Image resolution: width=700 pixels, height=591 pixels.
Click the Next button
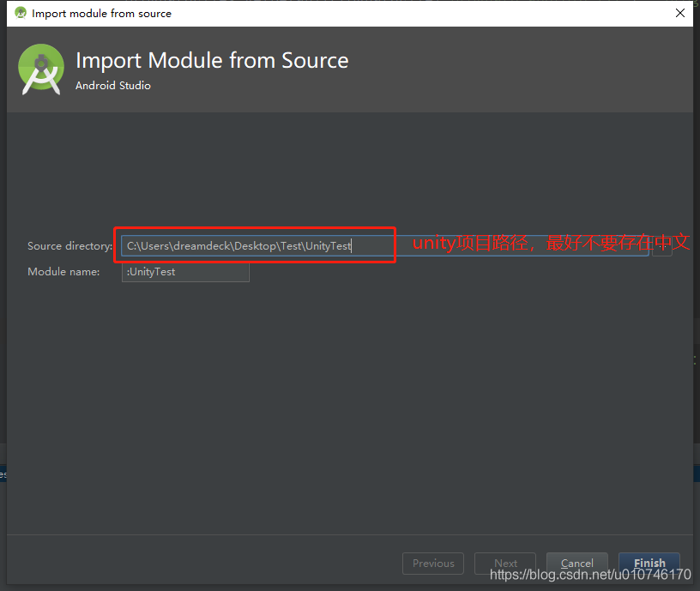click(505, 563)
